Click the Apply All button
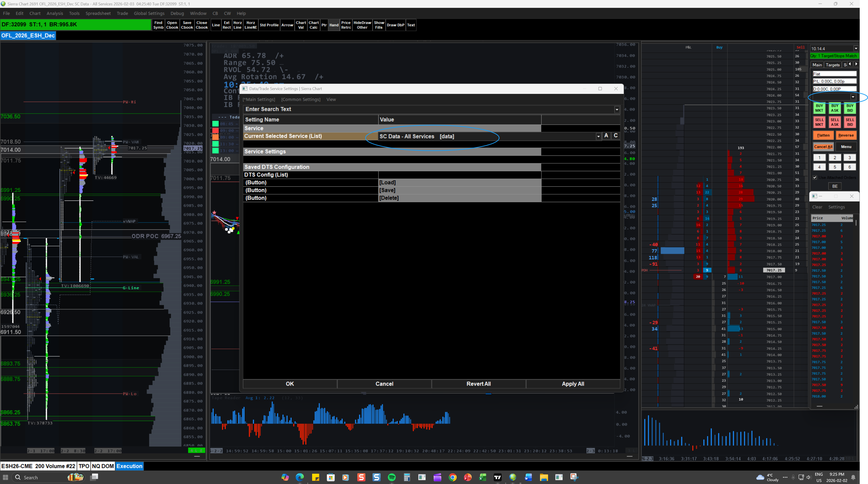 [x=573, y=384]
